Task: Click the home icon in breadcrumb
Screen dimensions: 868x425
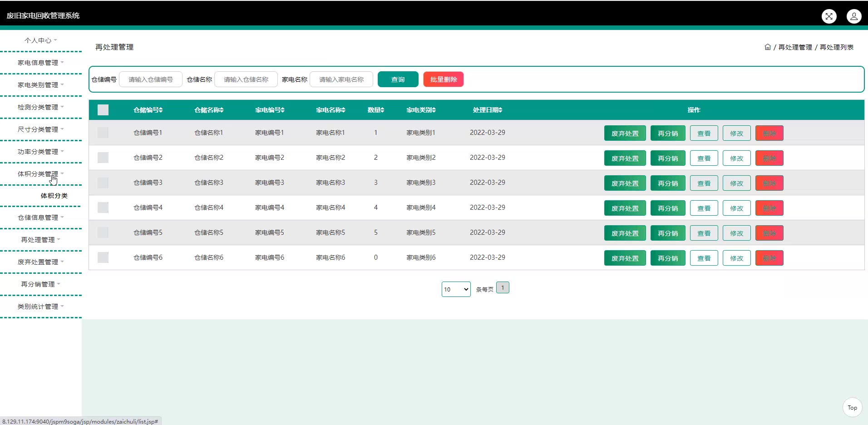Action: pyautogui.click(x=767, y=47)
